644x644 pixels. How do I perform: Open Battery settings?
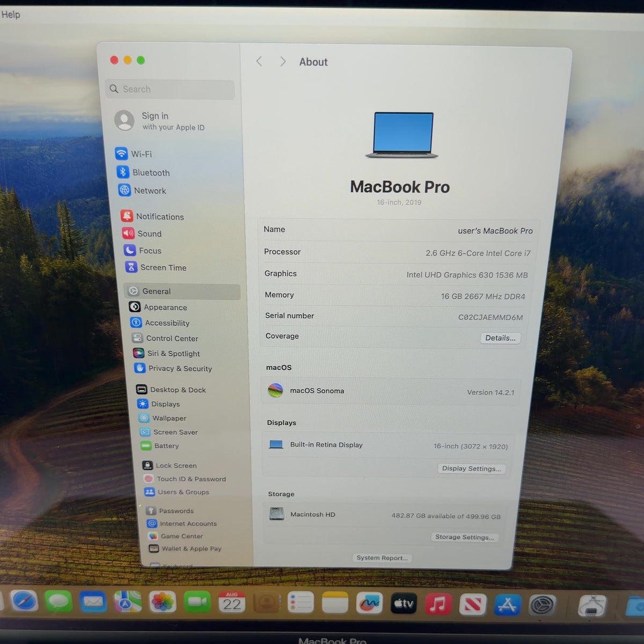tap(160, 445)
